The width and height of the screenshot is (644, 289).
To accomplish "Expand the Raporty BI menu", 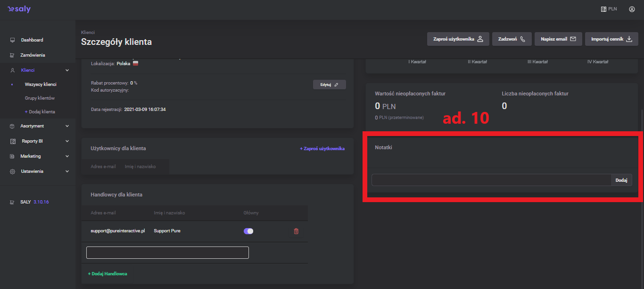I will (x=67, y=141).
